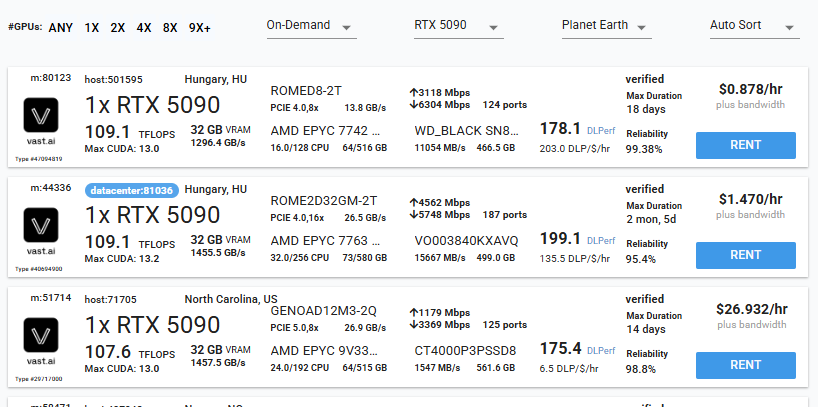The height and width of the screenshot is (407, 818).
Task: Open the Planet Earth region dropdown
Action: (607, 26)
